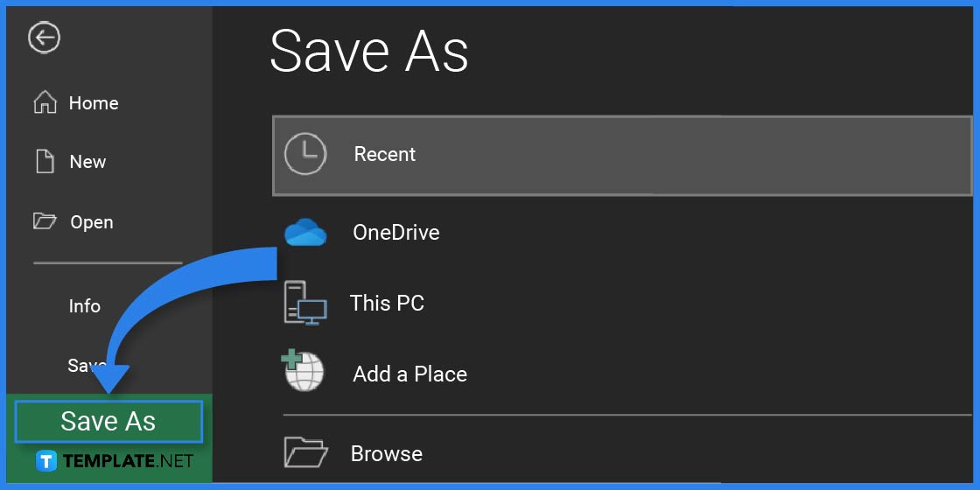
Task: Click the Browse folder icon
Action: point(305,452)
